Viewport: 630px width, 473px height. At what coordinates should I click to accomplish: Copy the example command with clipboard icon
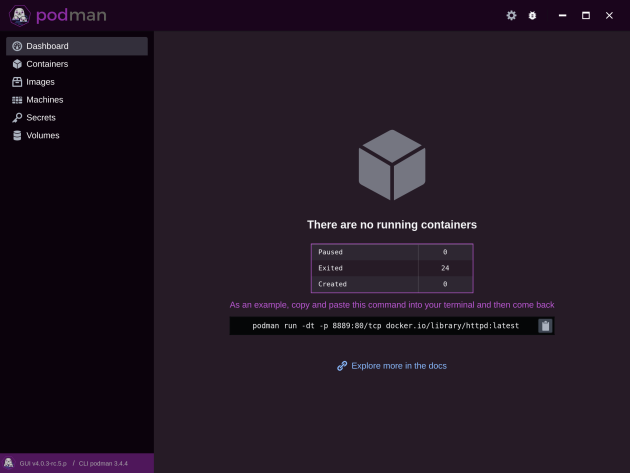point(545,326)
